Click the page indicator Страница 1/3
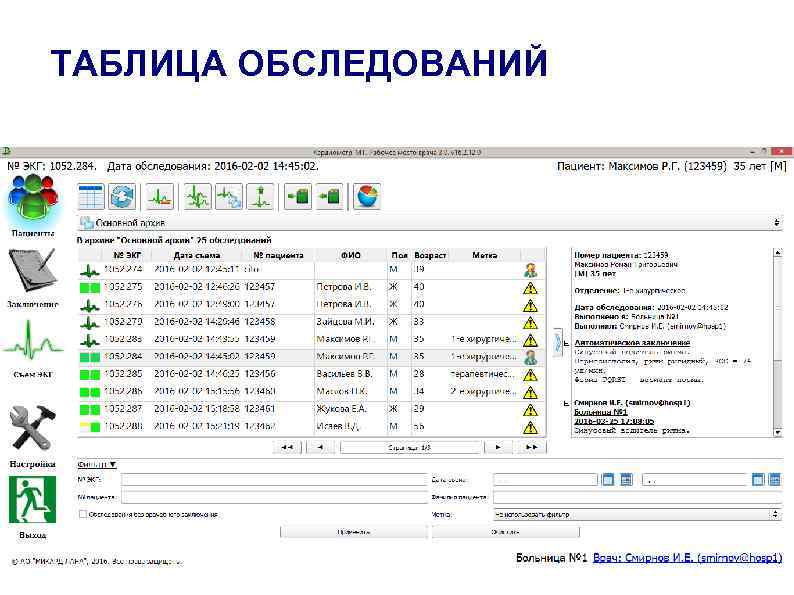The image size is (794, 595). point(410,447)
